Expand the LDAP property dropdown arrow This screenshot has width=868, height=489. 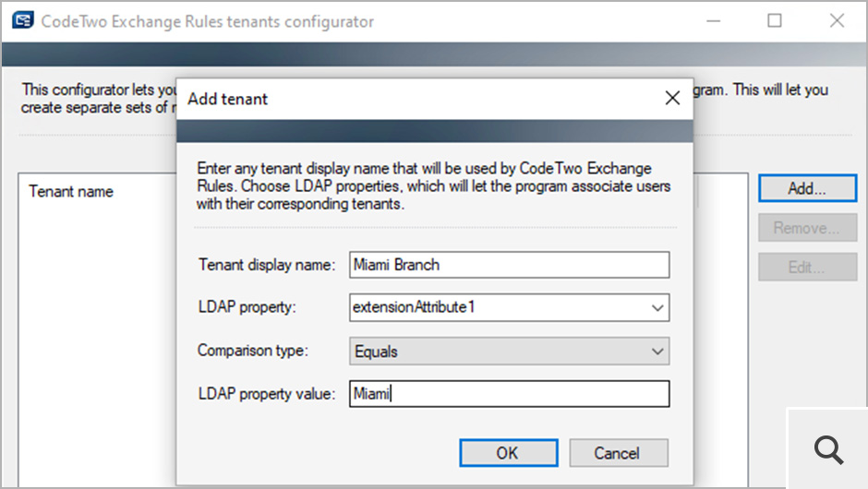[x=657, y=307]
